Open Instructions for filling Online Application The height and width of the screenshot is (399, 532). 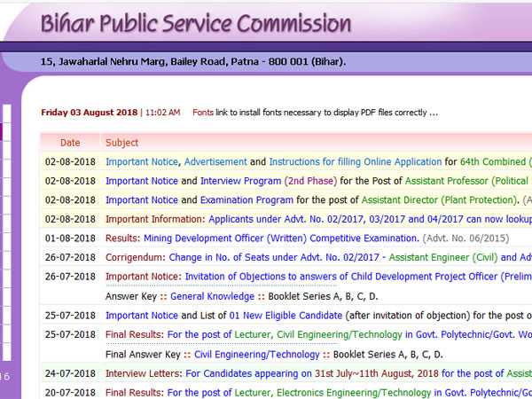coord(355,162)
